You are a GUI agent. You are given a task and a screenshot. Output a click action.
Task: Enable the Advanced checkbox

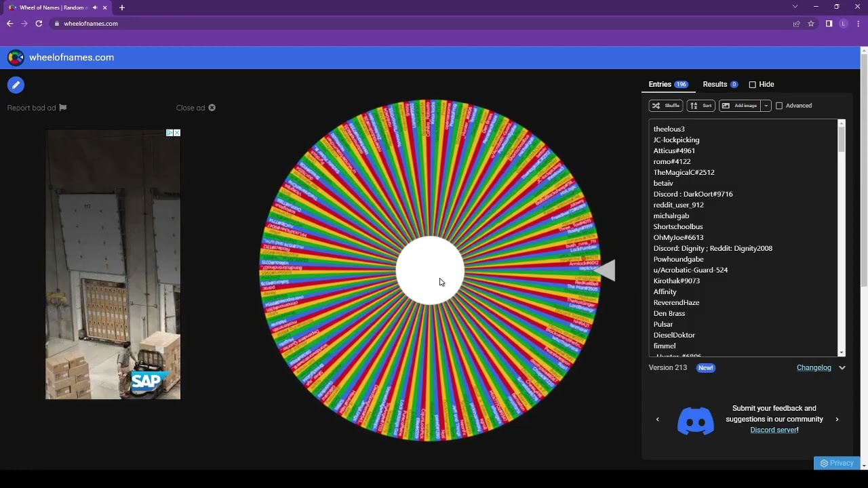coord(779,106)
